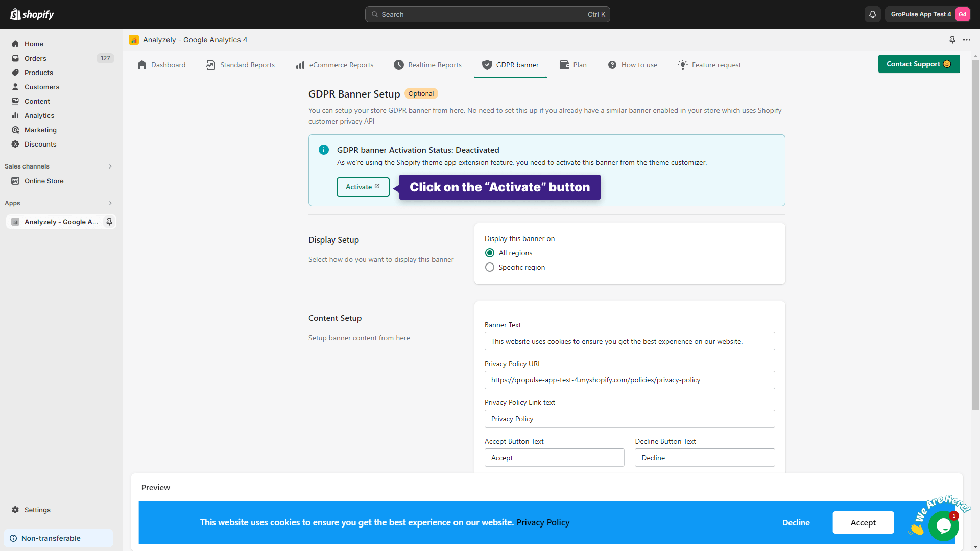Open the eCommerce Reports tab
The height and width of the screenshot is (551, 980).
pyautogui.click(x=334, y=65)
